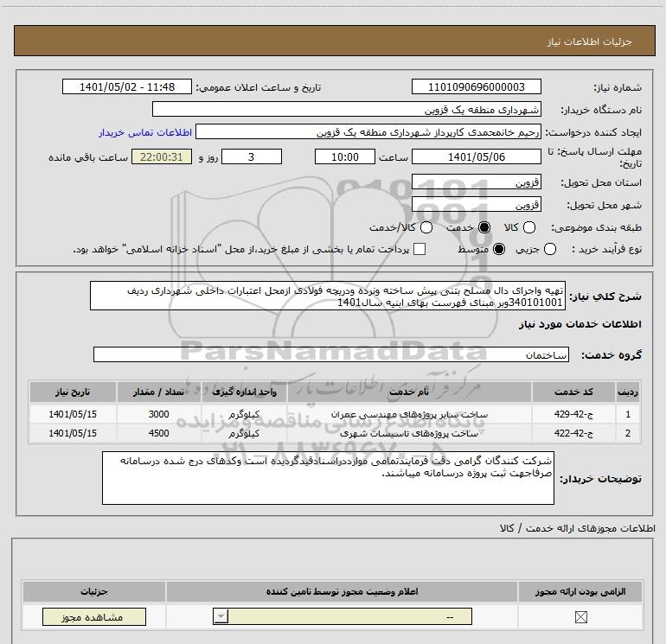Click کیلوگرم unit in row 2
Screen dimensions: 666x644
[x=244, y=433]
